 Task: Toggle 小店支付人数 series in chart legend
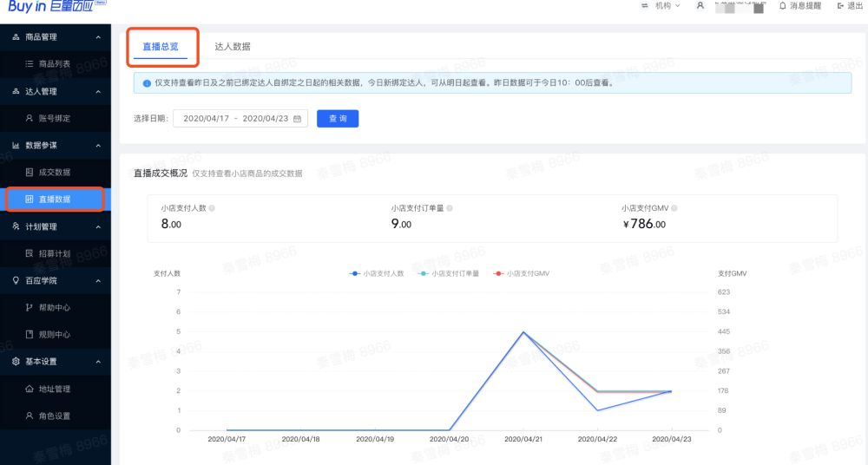coord(377,273)
